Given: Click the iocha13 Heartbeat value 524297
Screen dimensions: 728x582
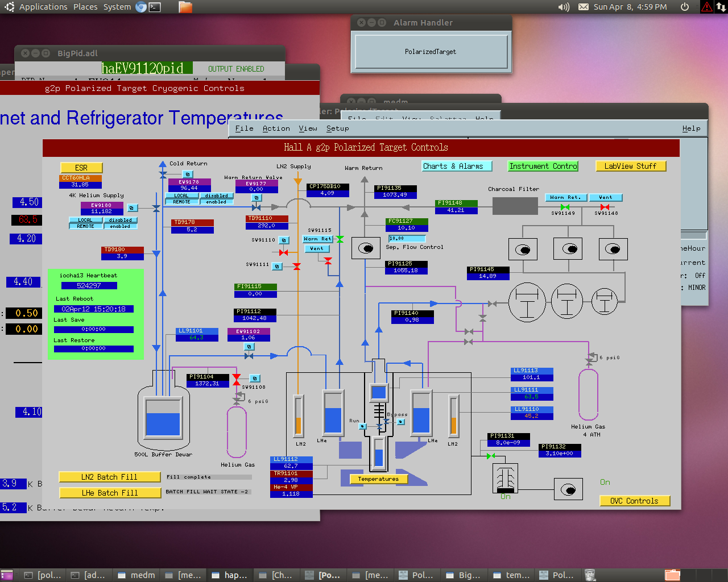Looking at the screenshot, I should point(89,286).
